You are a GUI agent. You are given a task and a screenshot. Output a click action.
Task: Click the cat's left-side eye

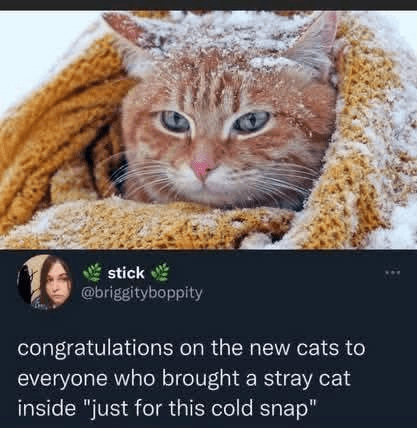174,122
